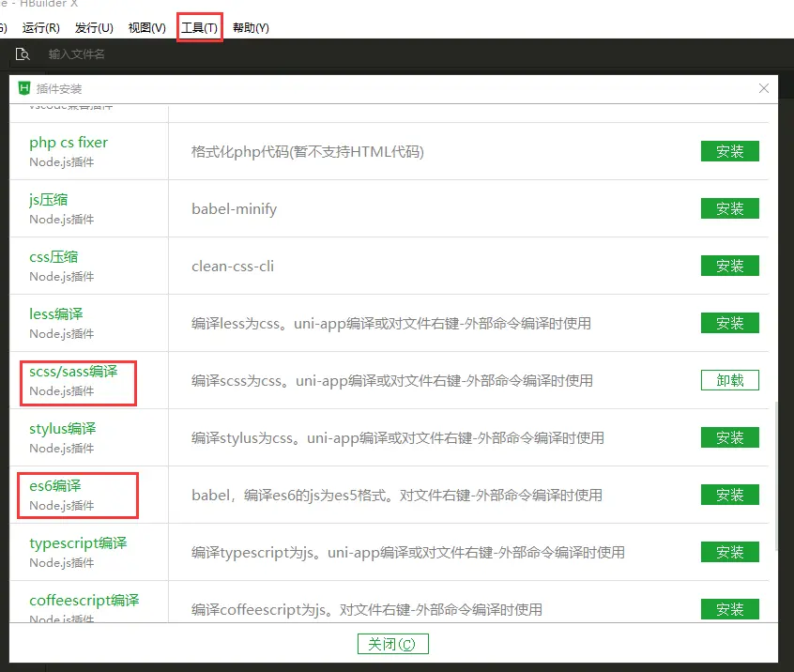Install the typescript编译 plugin

pyautogui.click(x=729, y=552)
